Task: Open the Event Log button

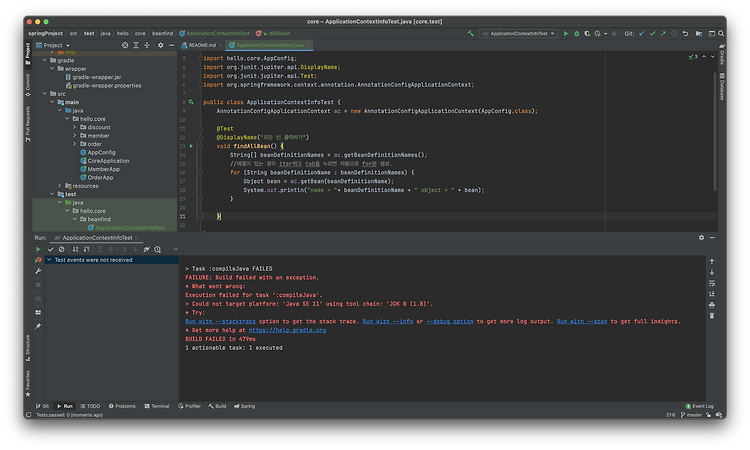Action: (x=699, y=406)
